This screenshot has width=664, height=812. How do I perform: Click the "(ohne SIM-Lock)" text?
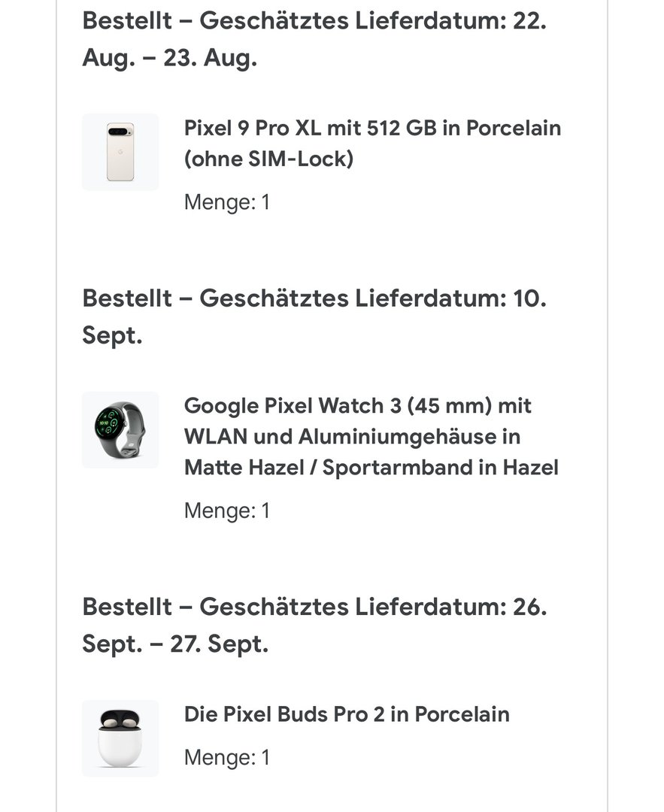[268, 159]
